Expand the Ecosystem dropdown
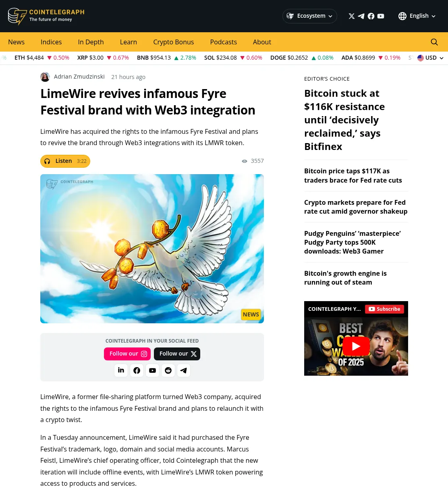This screenshot has width=448, height=493. pyautogui.click(x=309, y=16)
